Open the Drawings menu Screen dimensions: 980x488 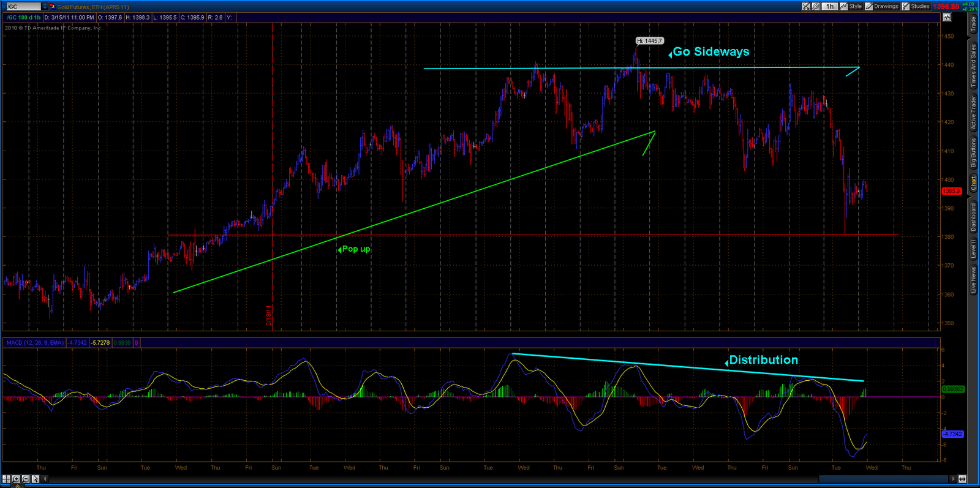tap(882, 6)
